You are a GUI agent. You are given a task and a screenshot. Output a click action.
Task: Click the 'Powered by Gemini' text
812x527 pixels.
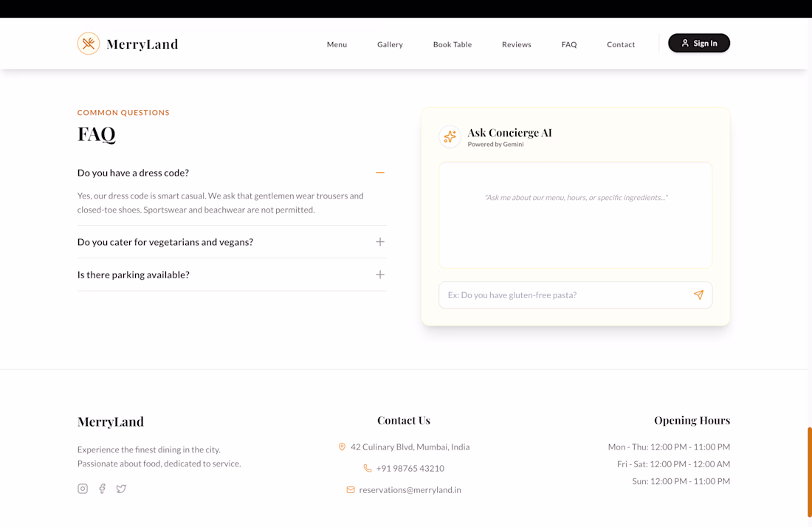(x=495, y=145)
